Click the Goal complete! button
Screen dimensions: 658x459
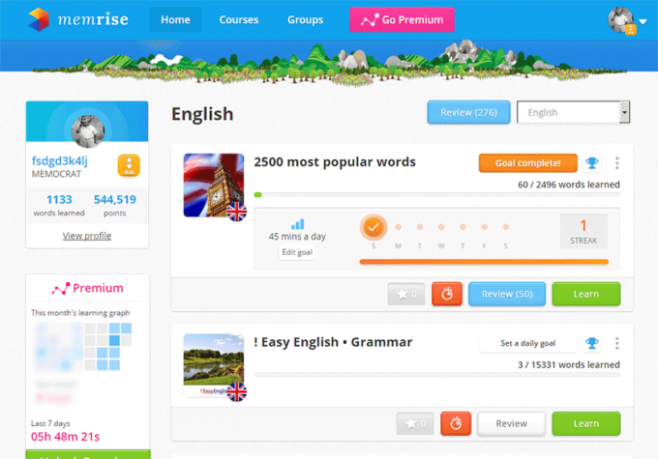[x=528, y=163]
